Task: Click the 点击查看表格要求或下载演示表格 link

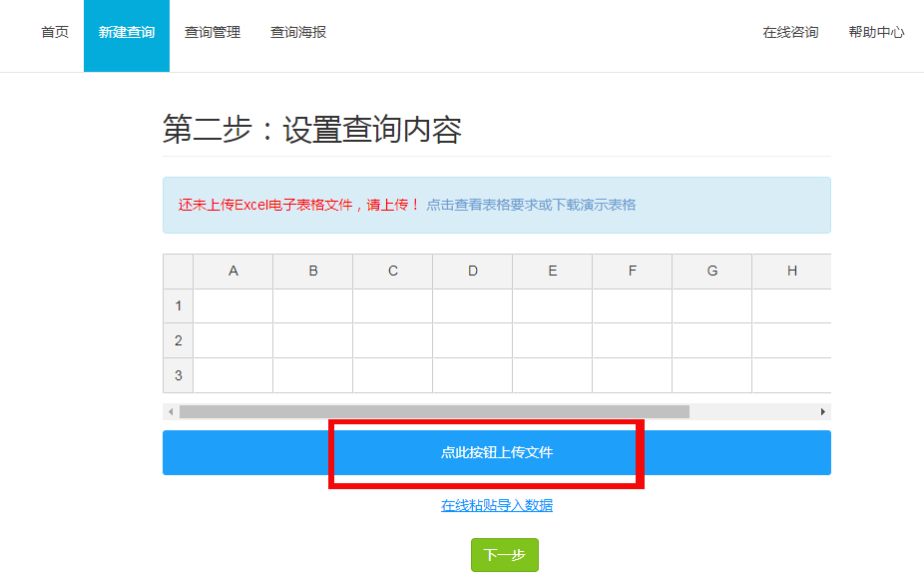Action: [x=531, y=205]
